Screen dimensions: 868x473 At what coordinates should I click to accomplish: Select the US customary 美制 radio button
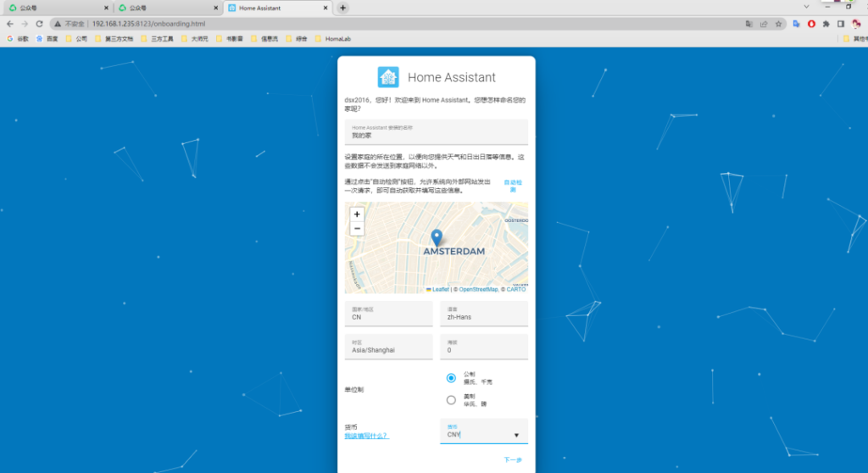coord(451,400)
